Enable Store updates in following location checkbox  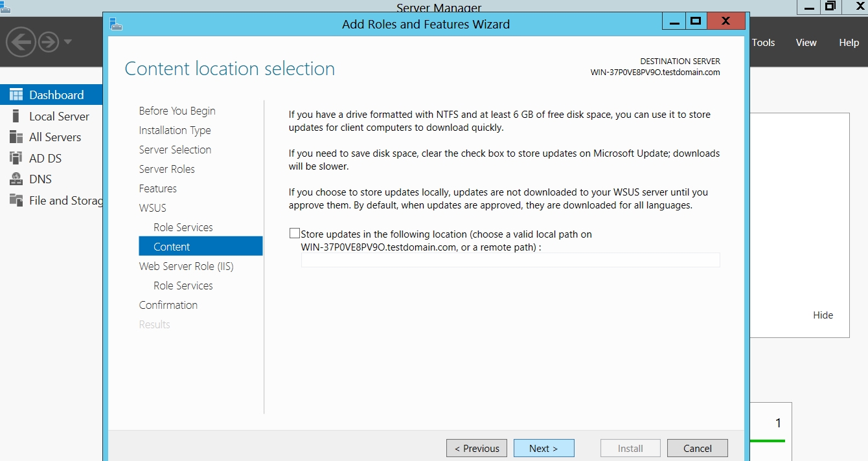[295, 234]
